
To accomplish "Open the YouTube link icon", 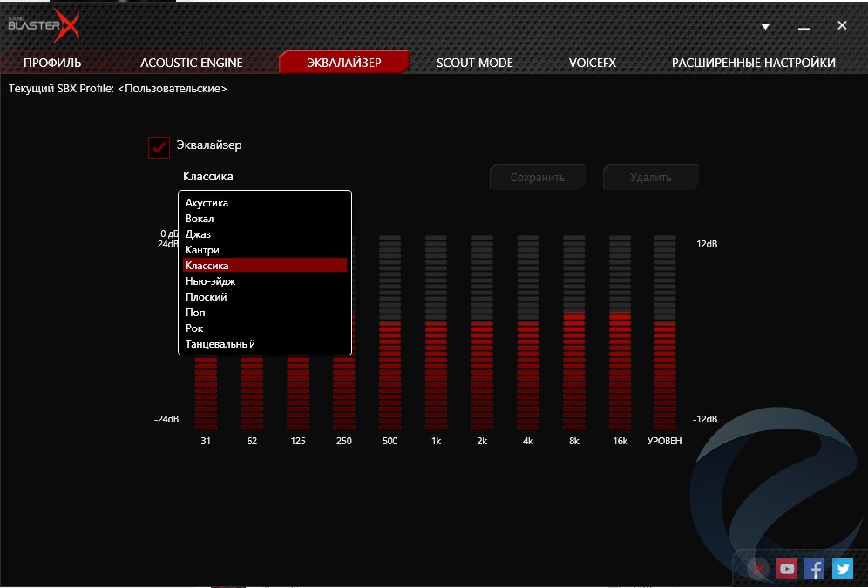I will 787,569.
